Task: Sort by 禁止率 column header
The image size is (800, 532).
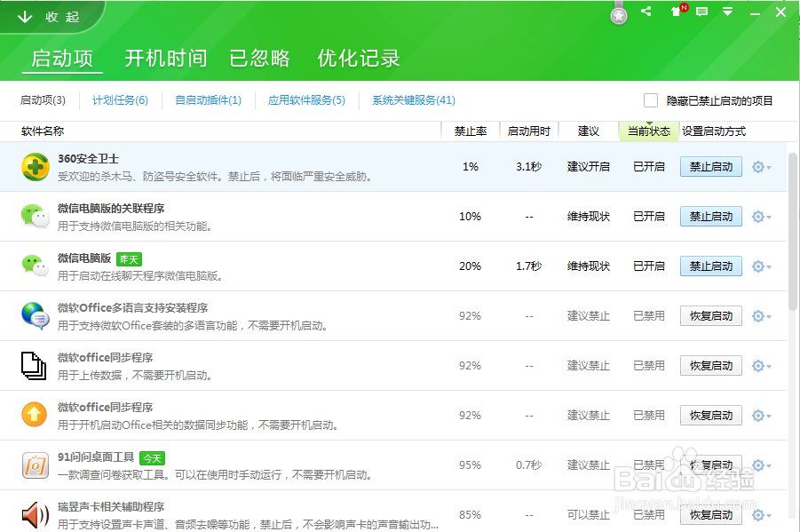Action: (471, 131)
